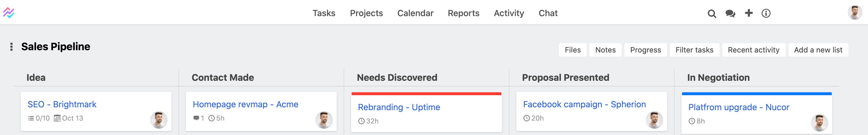Open the Calendar tab
Image resolution: width=868 pixels, height=135 pixels.
click(x=415, y=13)
